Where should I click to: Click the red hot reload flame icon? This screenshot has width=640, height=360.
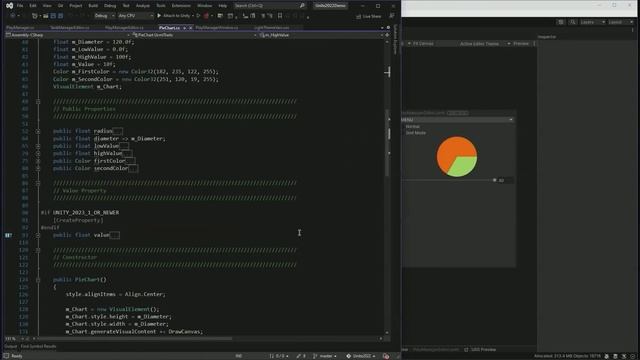[x=206, y=16]
